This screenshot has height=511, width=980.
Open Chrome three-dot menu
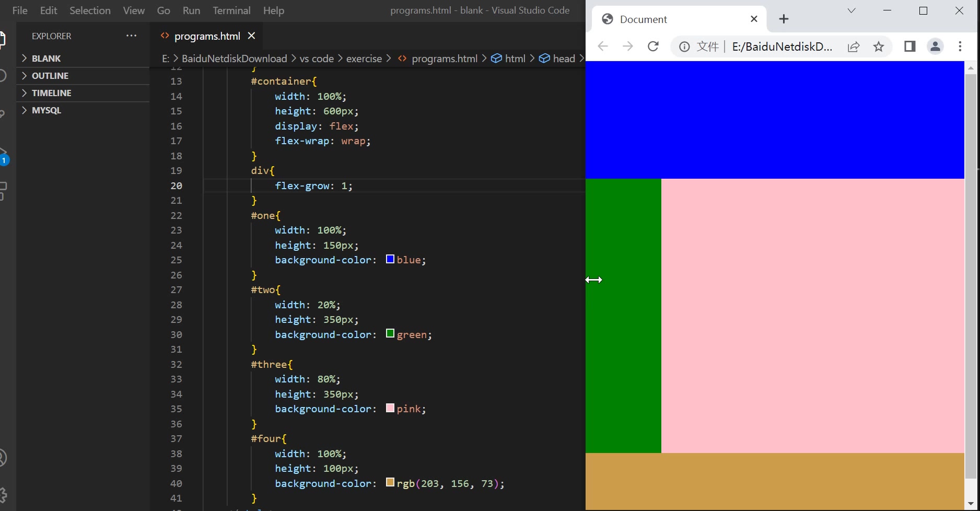point(960,47)
